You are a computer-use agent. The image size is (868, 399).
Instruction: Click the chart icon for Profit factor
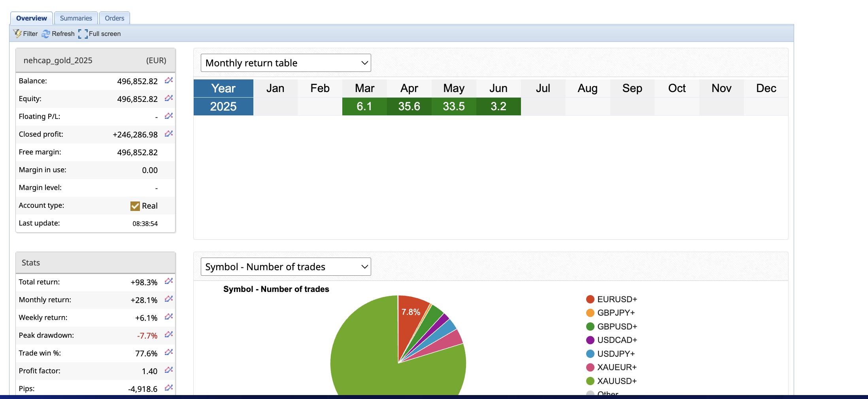(169, 370)
